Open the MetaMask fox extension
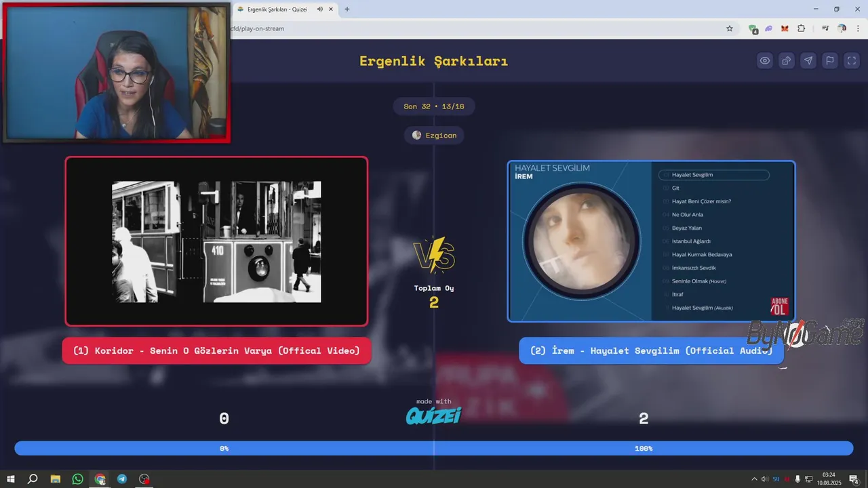 tap(785, 28)
